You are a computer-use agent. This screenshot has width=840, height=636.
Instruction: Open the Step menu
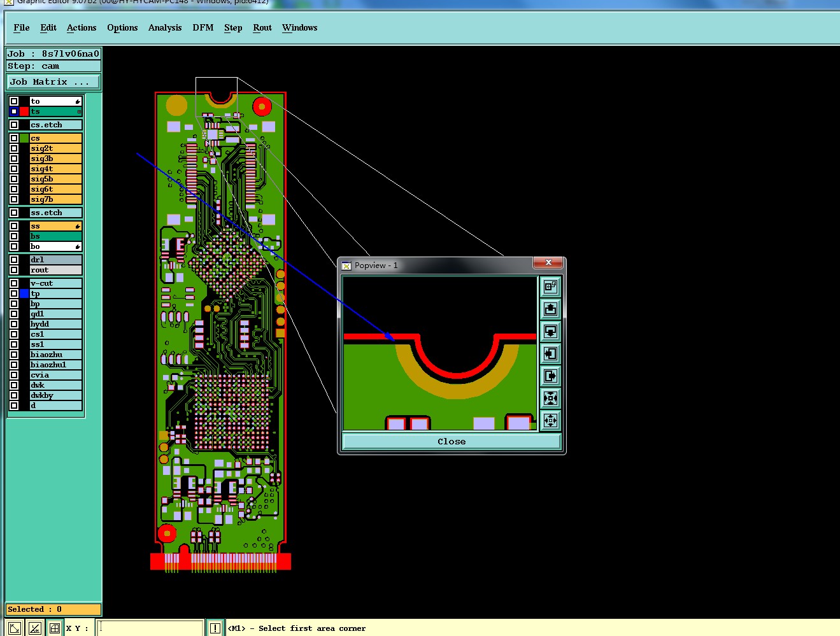tap(233, 27)
